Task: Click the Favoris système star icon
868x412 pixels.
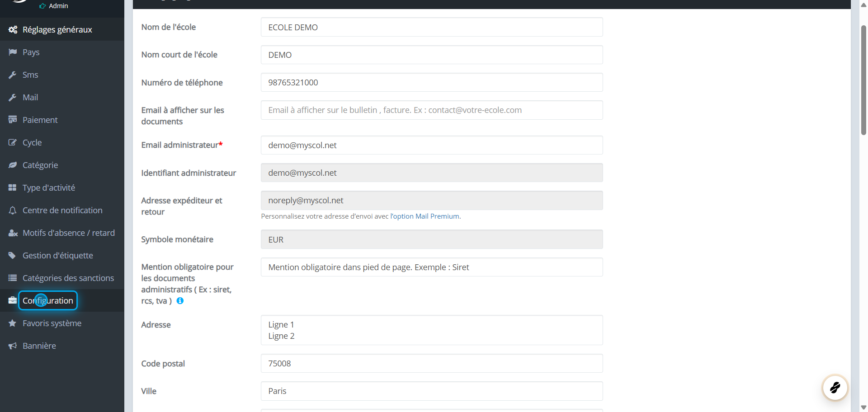Action: pyautogui.click(x=13, y=323)
